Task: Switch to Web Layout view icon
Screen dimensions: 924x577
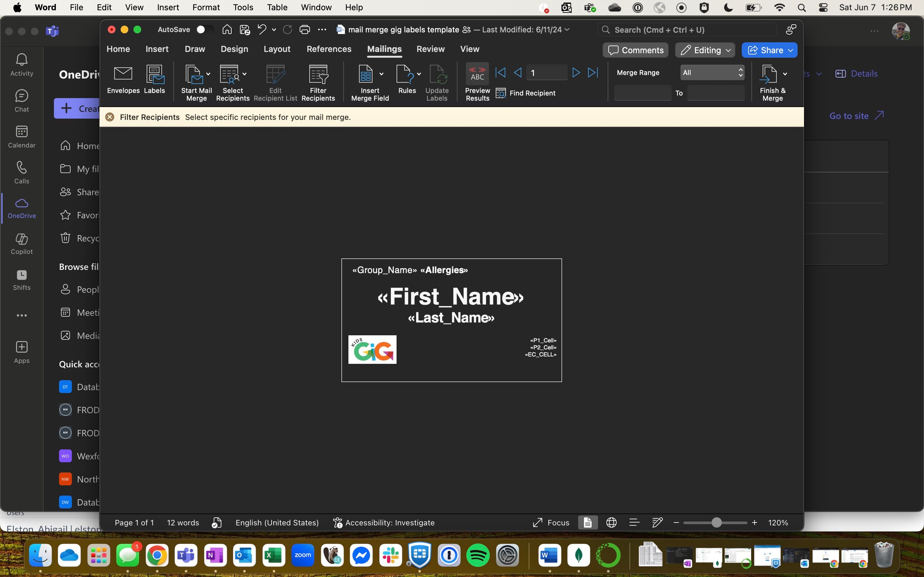Action: [611, 523]
